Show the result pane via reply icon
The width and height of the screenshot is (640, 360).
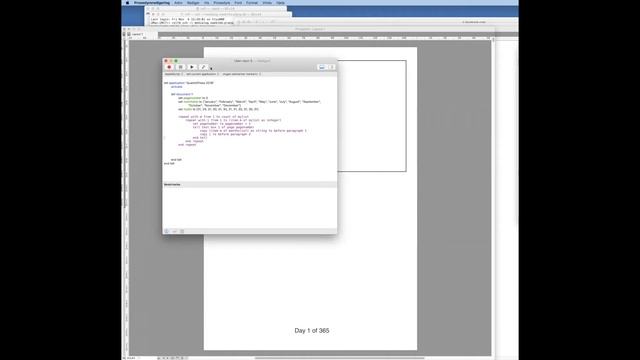click(174, 231)
